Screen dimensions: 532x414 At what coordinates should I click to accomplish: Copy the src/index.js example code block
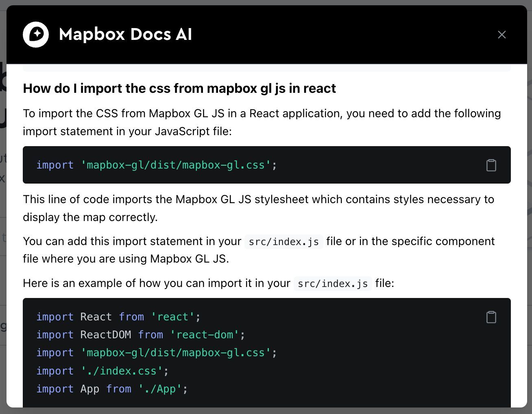pos(491,317)
